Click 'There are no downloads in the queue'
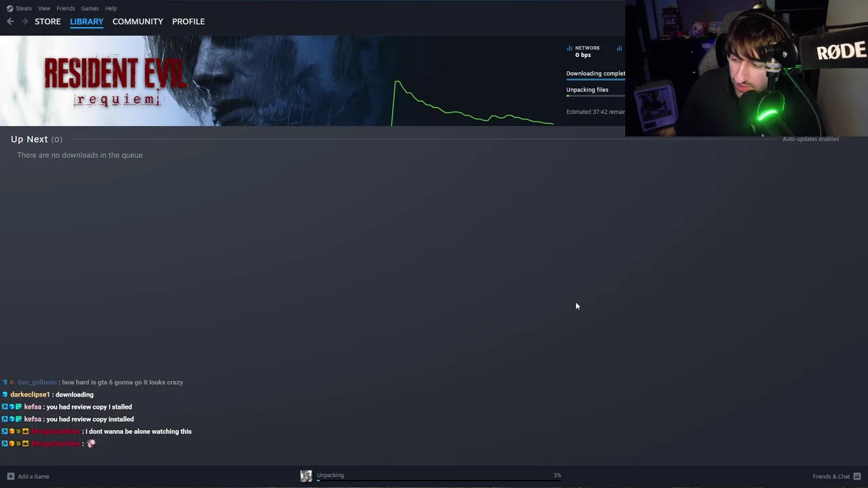The width and height of the screenshot is (868, 488). pos(80,155)
